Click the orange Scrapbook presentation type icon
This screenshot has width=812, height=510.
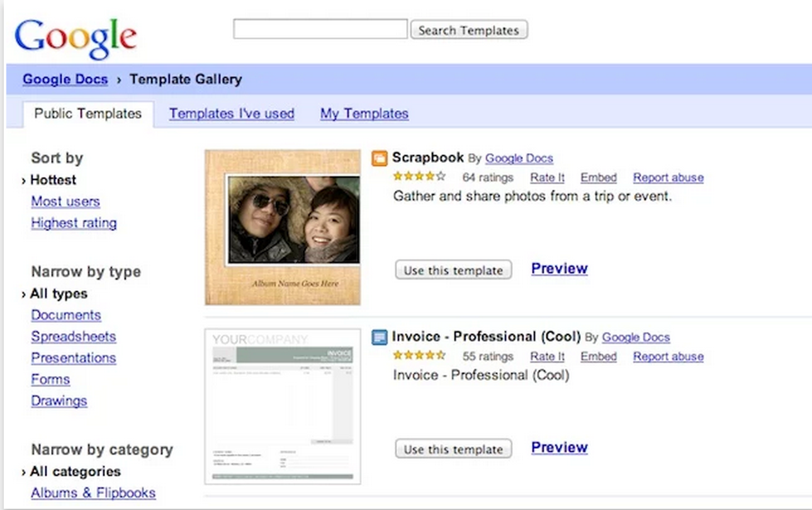point(379,158)
